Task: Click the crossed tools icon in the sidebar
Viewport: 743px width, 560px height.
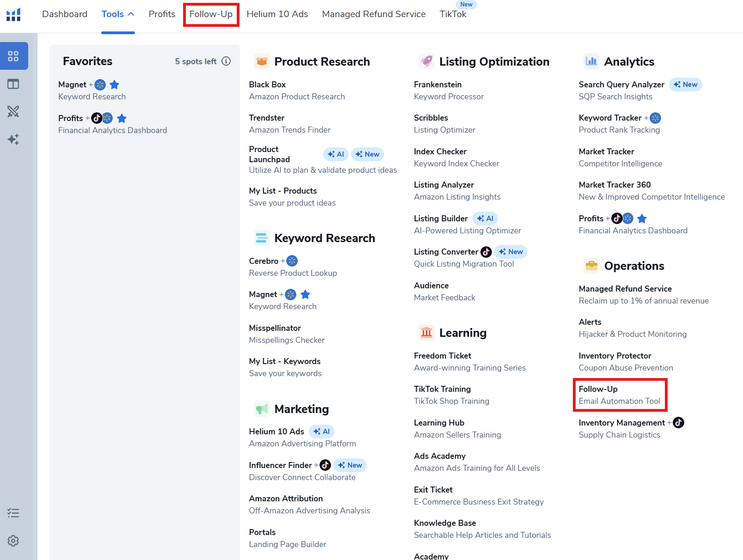Action: (13, 111)
